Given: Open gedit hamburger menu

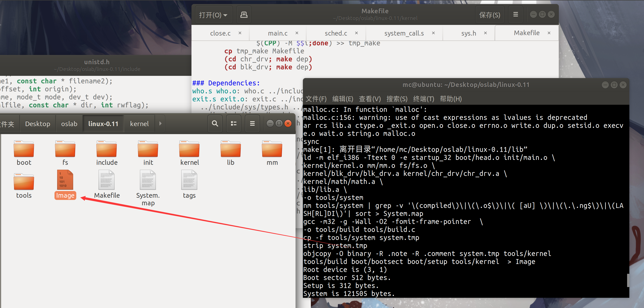Looking at the screenshot, I should [515, 15].
